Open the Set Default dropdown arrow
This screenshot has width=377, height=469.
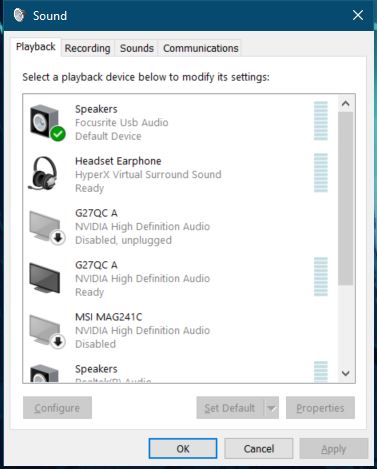[272, 408]
